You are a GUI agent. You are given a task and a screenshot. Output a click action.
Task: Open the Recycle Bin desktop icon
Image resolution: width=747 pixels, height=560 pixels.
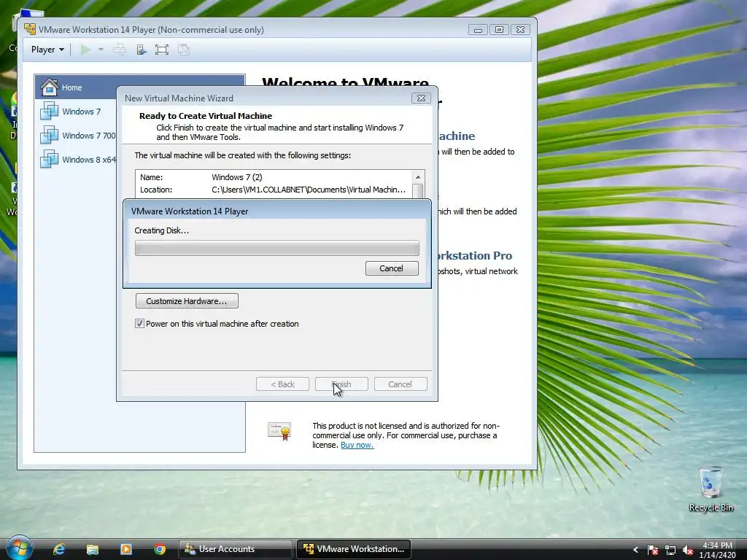pos(711,489)
